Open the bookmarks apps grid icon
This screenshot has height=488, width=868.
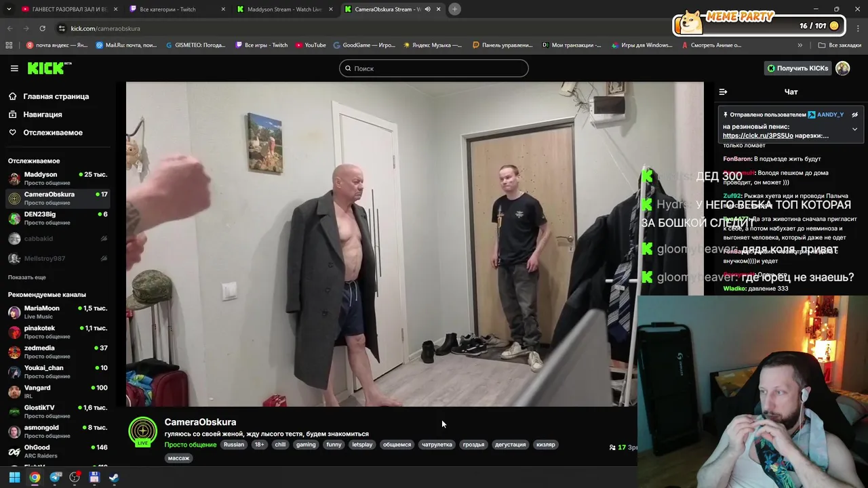click(9, 45)
